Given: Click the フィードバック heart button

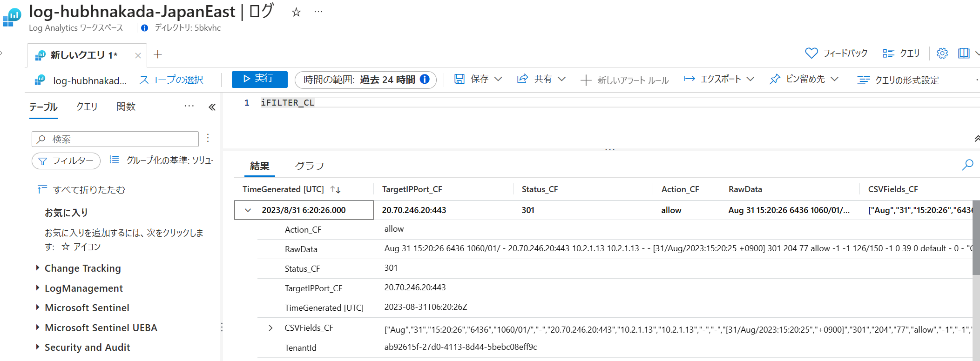Looking at the screenshot, I should tap(836, 53).
